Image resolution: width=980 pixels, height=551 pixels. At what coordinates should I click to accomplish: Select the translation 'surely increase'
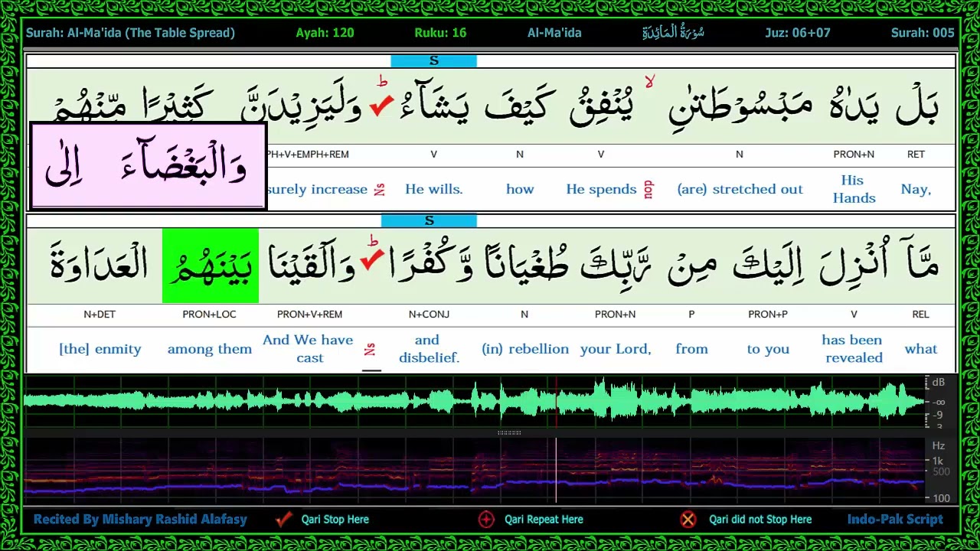[x=318, y=190]
